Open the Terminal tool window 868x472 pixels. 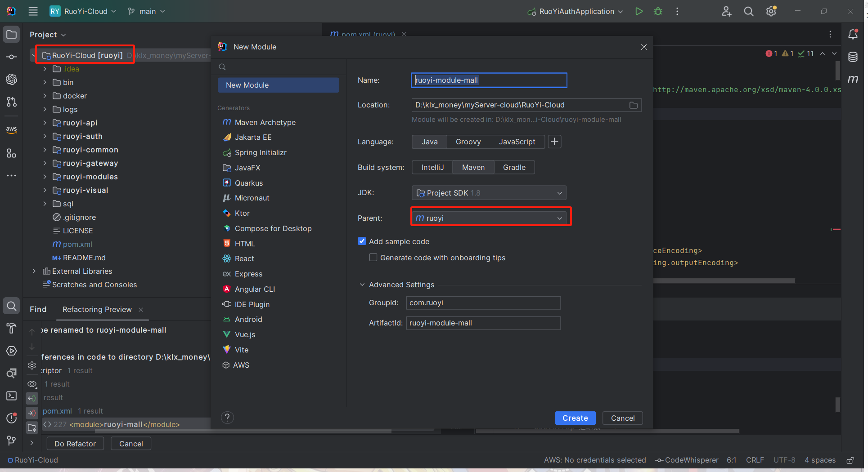tap(11, 396)
